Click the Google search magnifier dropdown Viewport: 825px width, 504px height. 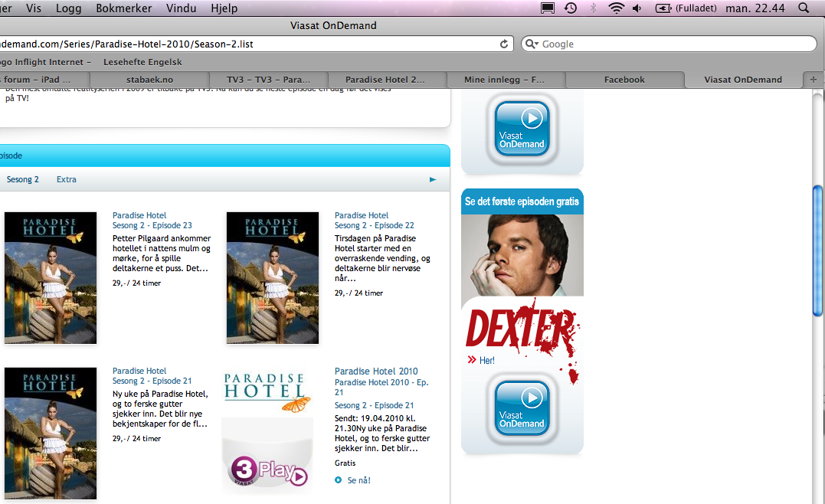coord(532,44)
